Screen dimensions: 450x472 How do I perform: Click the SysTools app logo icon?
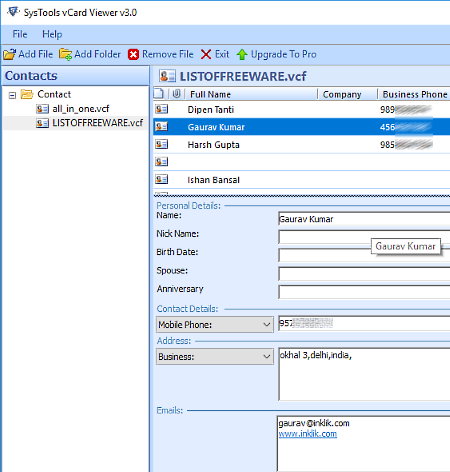pos(13,12)
